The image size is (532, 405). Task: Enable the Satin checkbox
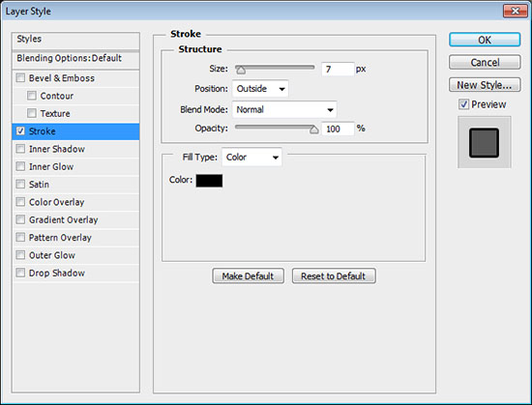pyautogui.click(x=20, y=184)
